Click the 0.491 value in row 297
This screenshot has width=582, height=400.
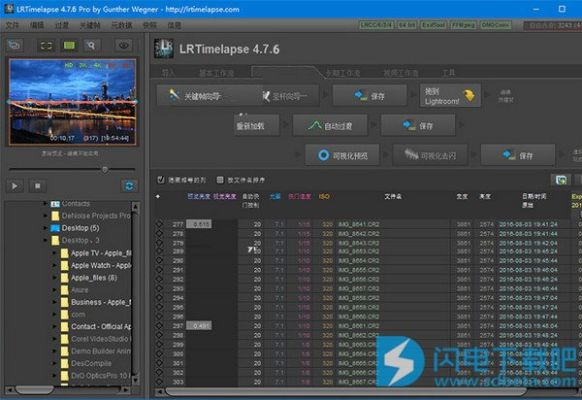click(x=199, y=326)
